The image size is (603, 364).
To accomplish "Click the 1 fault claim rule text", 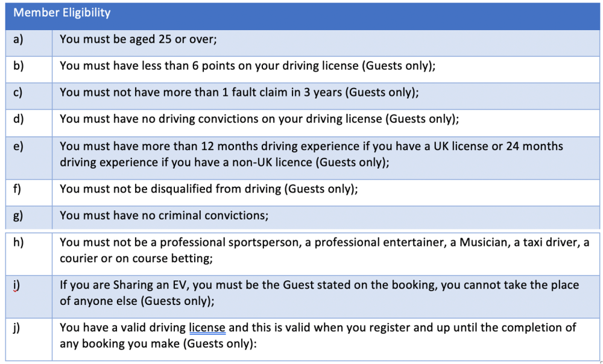I will click(x=239, y=92).
